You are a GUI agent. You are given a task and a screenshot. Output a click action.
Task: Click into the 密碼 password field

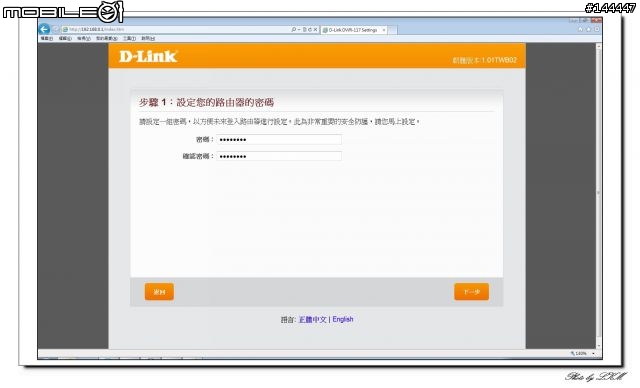(x=279, y=140)
